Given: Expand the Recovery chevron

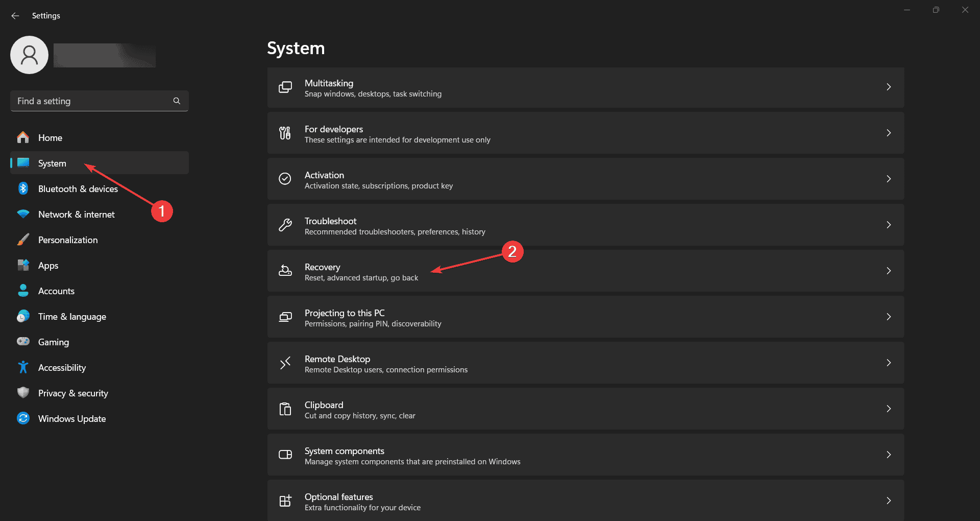Looking at the screenshot, I should tap(889, 271).
